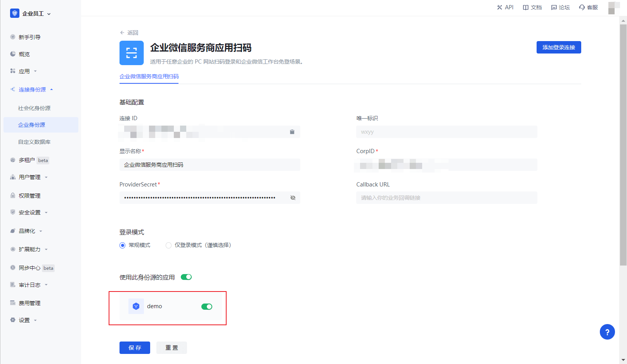The width and height of the screenshot is (627, 364).
Task: Click in the Callback URL input field
Action: (446, 198)
